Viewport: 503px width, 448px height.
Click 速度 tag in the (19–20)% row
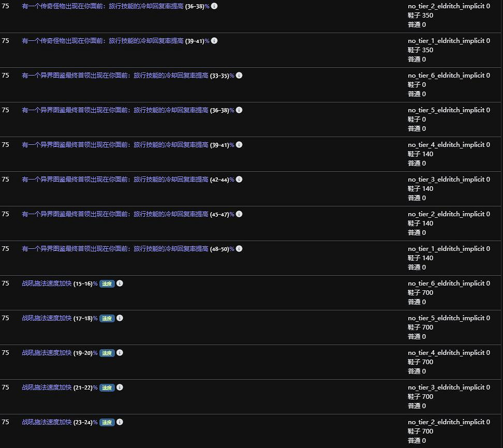pos(107,353)
